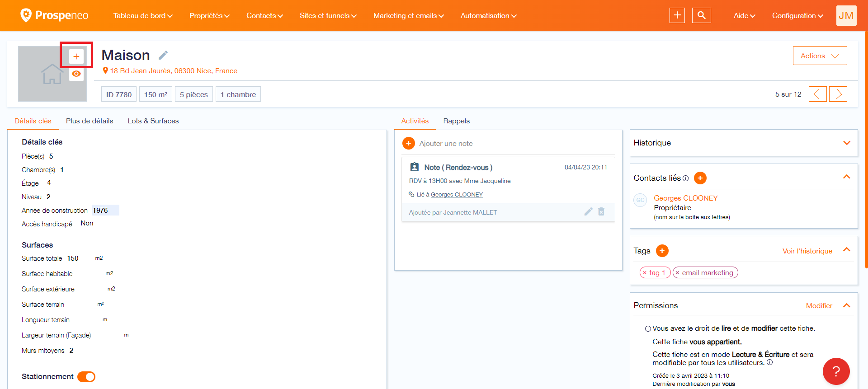Click the Murs mitoyens value
The height and width of the screenshot is (389, 868).
click(x=71, y=351)
